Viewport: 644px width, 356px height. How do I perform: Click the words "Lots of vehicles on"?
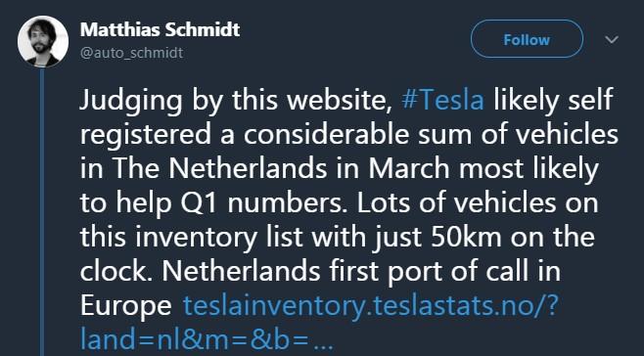tap(477, 202)
